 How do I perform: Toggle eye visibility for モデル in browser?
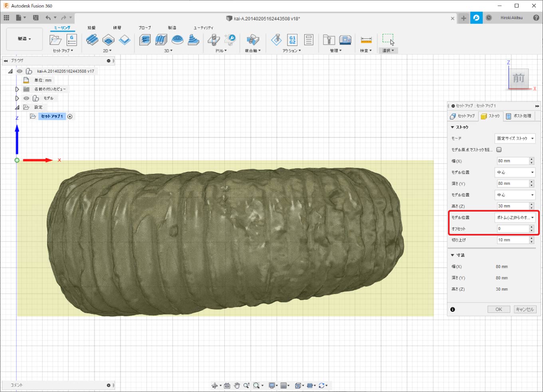click(x=26, y=98)
